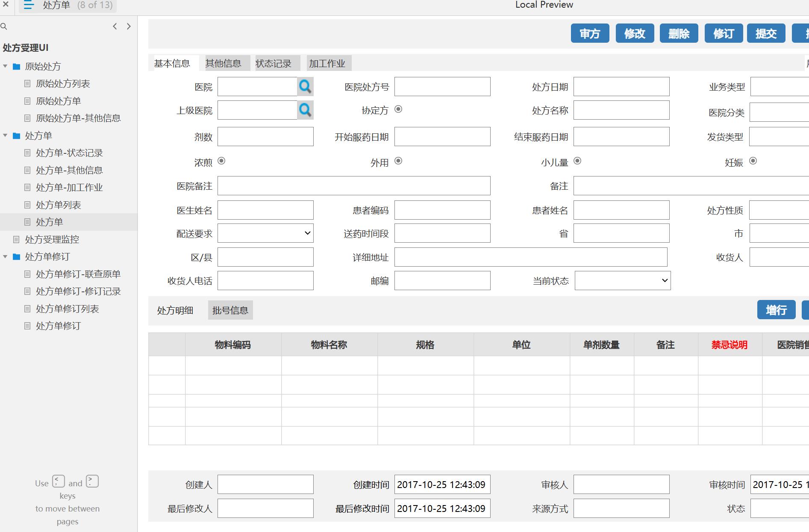This screenshot has width=809, height=532.
Task: Focus the 开始服药日期 input field
Action: point(442,137)
